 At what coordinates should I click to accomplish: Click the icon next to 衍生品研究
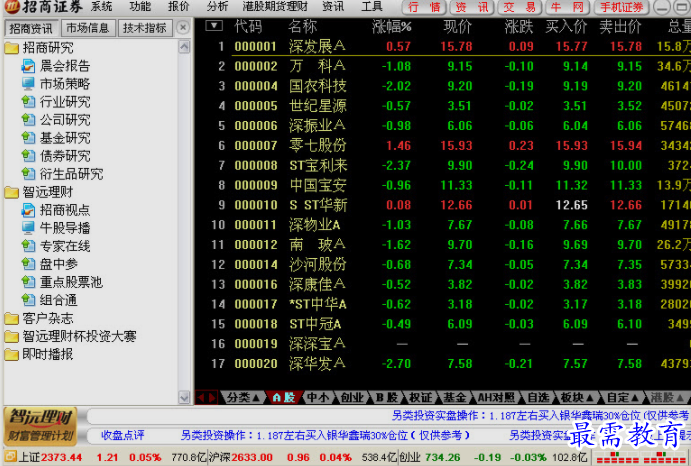click(28, 174)
